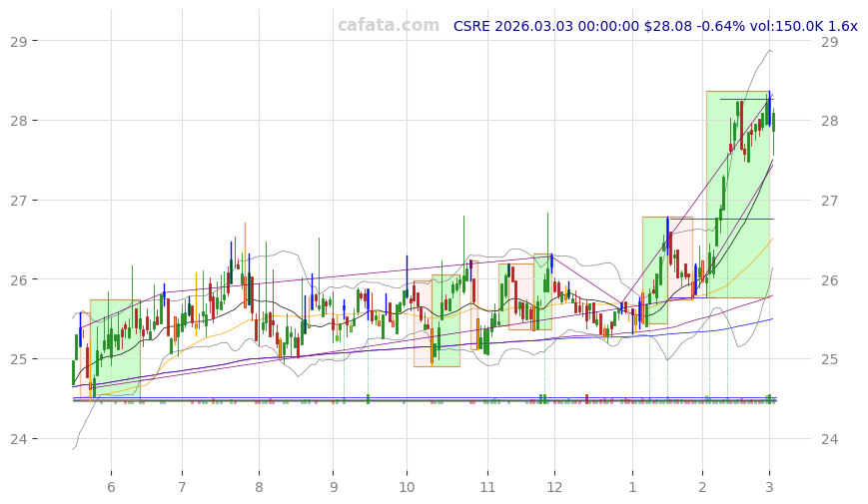Click the pink box left of month 2
The height and width of the screenshot is (504, 868).
pyautogui.click(x=680, y=257)
